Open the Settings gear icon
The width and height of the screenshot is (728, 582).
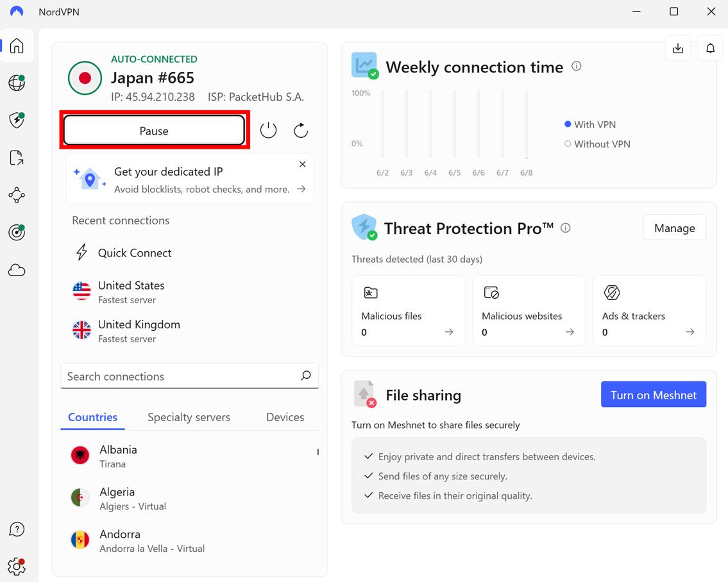point(17,566)
